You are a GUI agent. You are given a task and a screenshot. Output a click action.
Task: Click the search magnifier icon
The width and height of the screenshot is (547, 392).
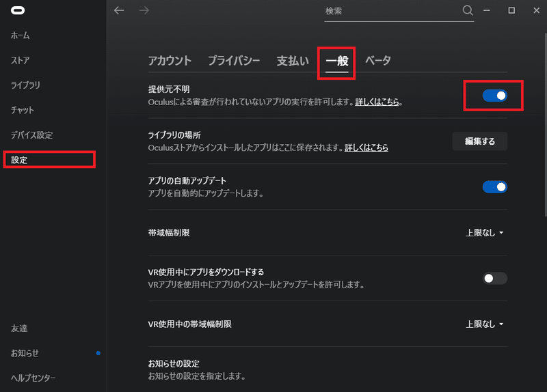click(468, 10)
